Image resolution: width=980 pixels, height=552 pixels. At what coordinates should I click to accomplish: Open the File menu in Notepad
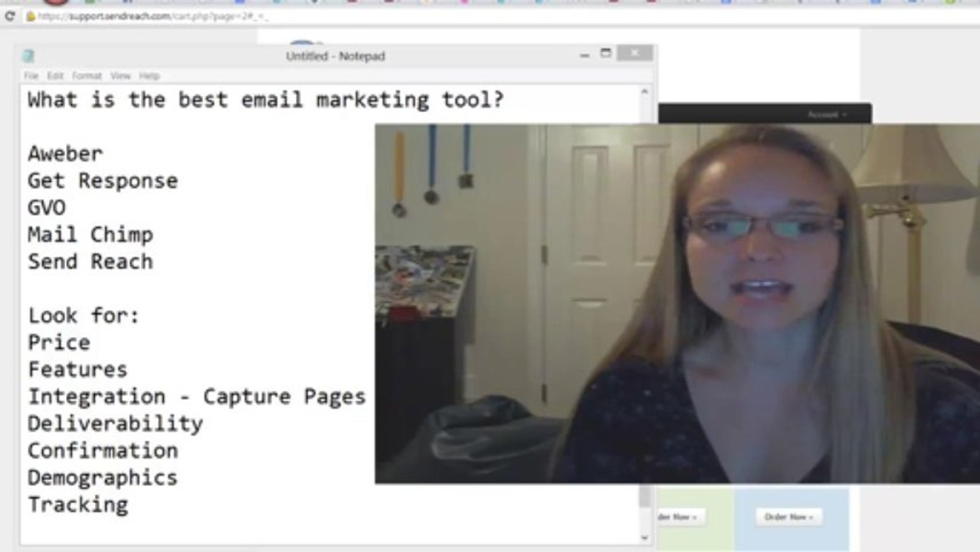click(x=31, y=76)
